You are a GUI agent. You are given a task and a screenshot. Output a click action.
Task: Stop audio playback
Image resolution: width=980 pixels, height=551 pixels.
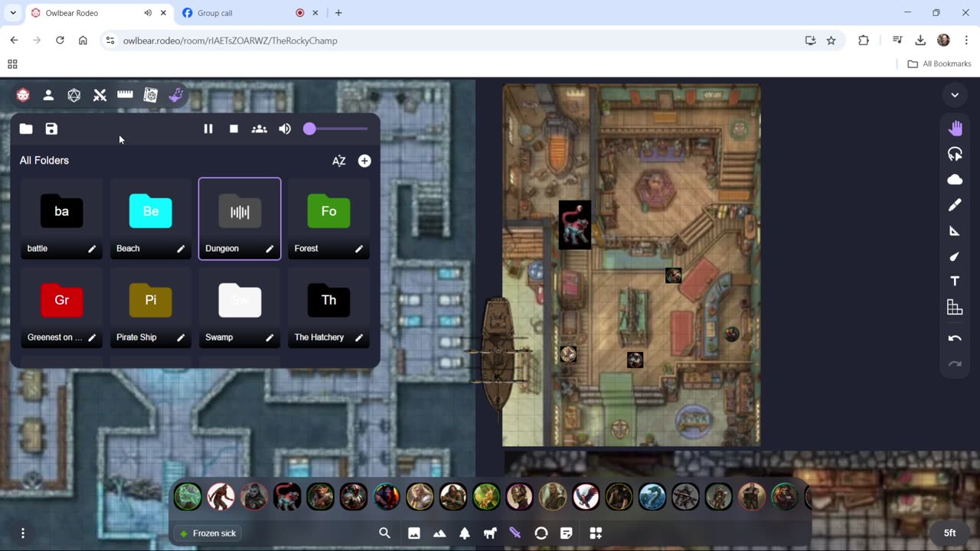click(234, 129)
